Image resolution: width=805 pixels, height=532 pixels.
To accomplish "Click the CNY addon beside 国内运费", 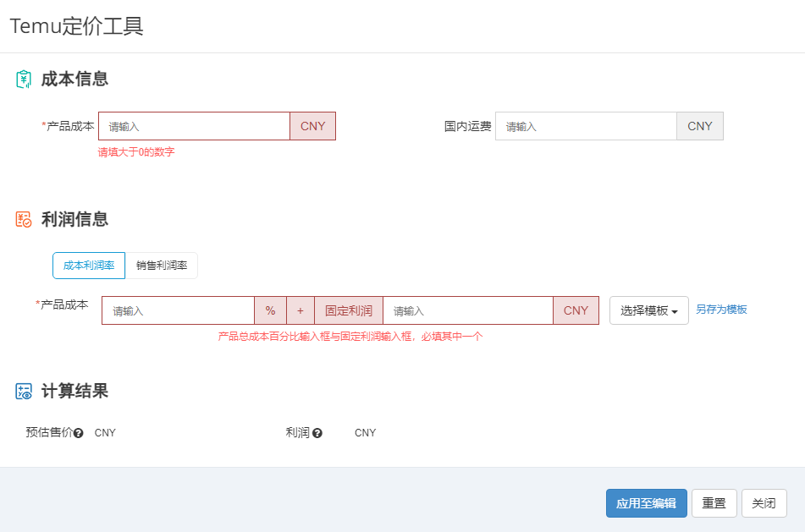I will tap(700, 126).
